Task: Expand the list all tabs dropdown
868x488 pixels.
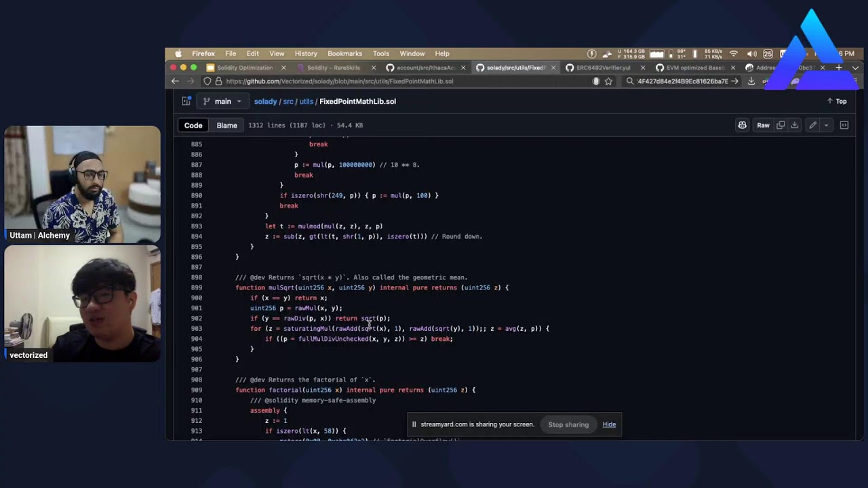Action: [854, 68]
